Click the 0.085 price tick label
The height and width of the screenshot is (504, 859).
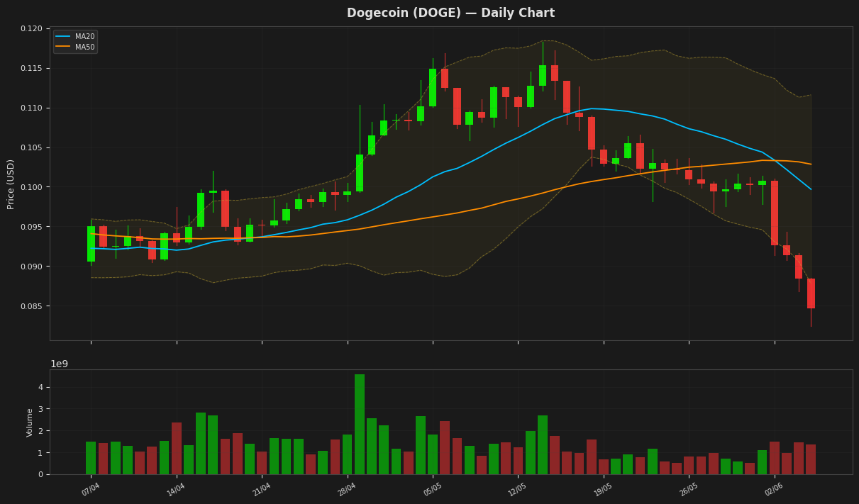32,306
